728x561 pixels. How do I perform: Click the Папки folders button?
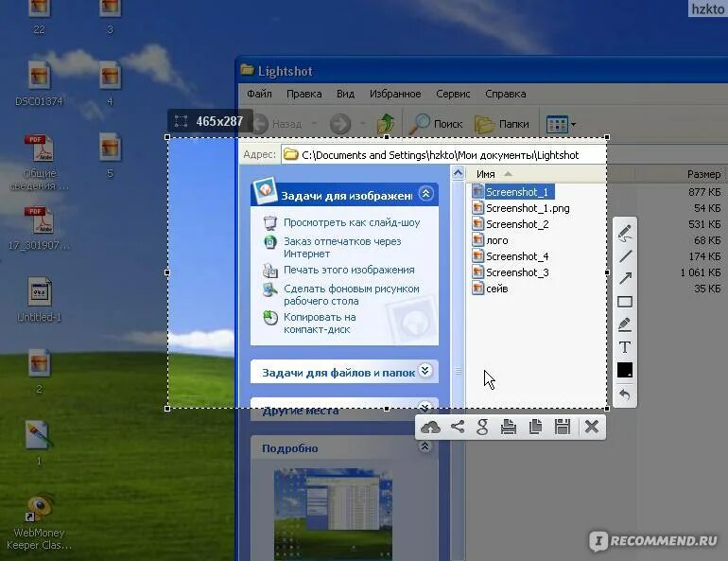click(x=502, y=124)
